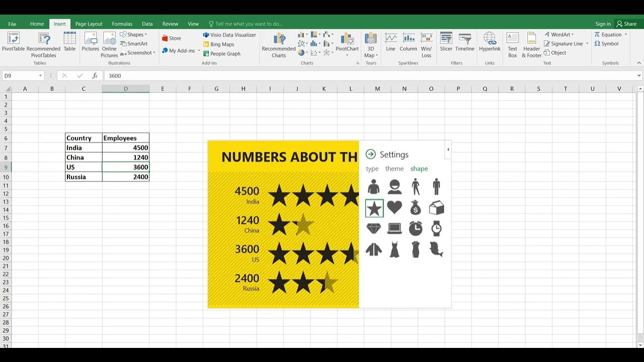
Task: Pick the alarm clock shape icon
Action: (x=416, y=229)
